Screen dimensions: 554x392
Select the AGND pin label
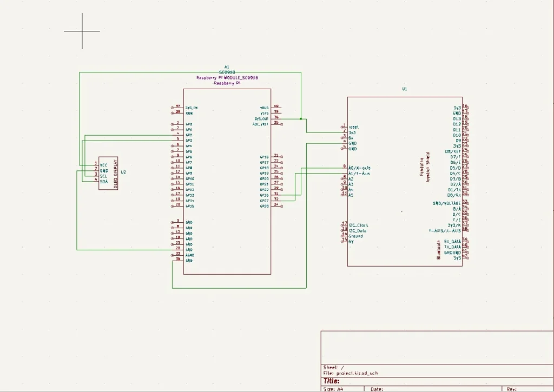tap(190, 255)
